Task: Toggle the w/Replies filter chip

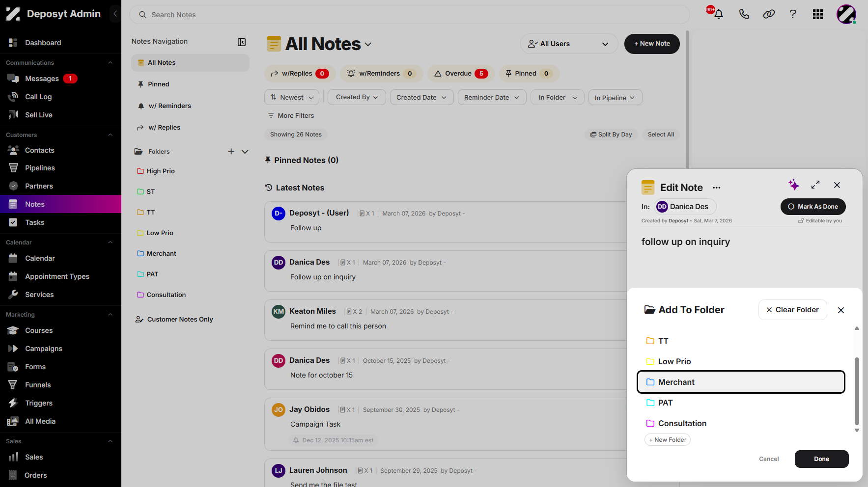Action: click(300, 74)
